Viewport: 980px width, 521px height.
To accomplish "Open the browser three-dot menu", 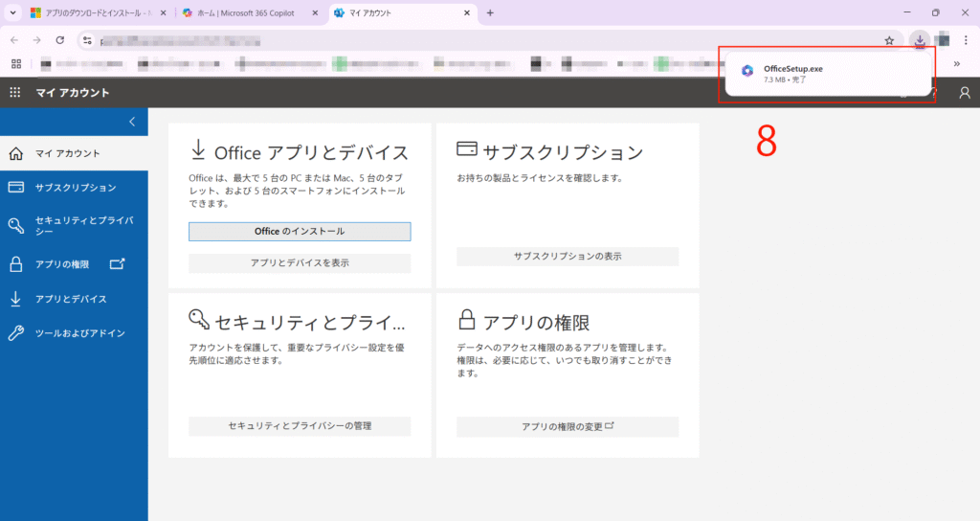I will (965, 40).
